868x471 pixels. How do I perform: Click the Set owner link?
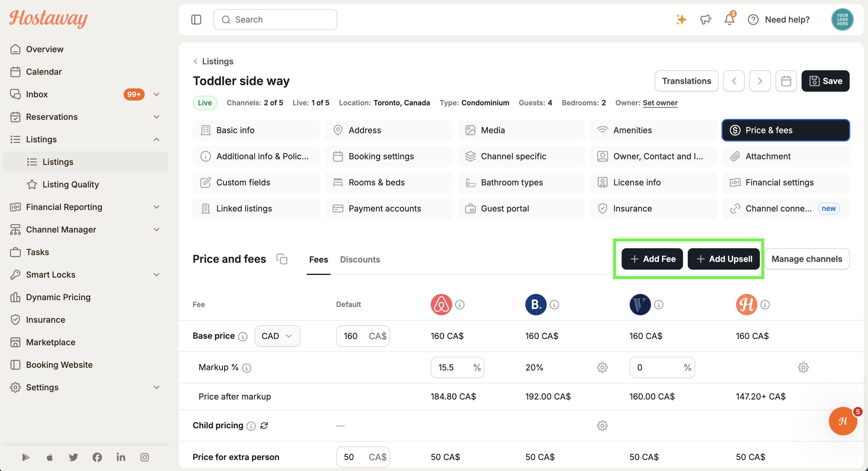pyautogui.click(x=660, y=103)
